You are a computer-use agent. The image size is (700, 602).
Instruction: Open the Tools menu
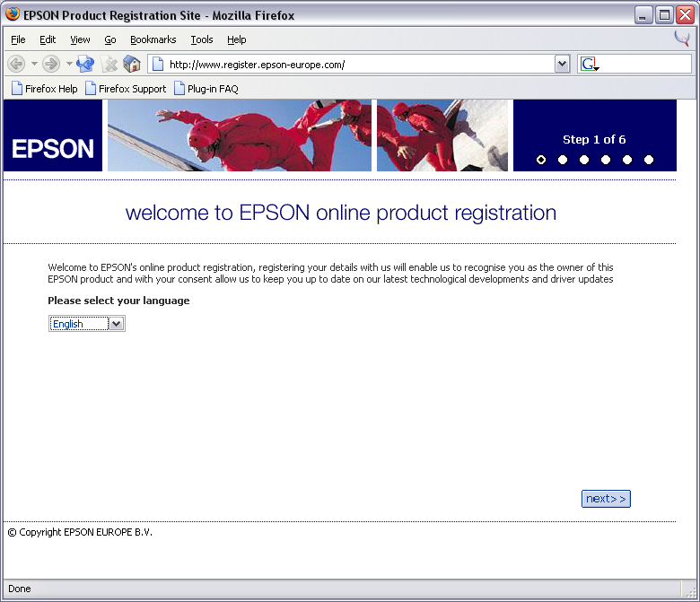[202, 39]
